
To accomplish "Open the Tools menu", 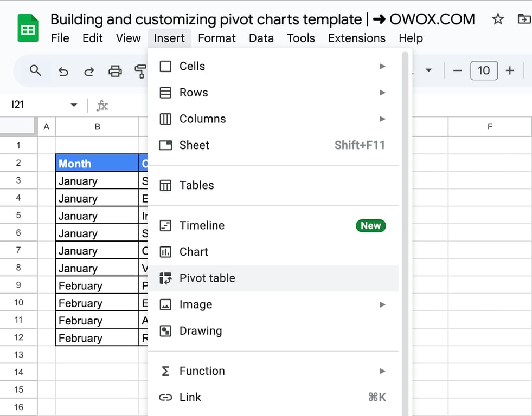I will [301, 38].
